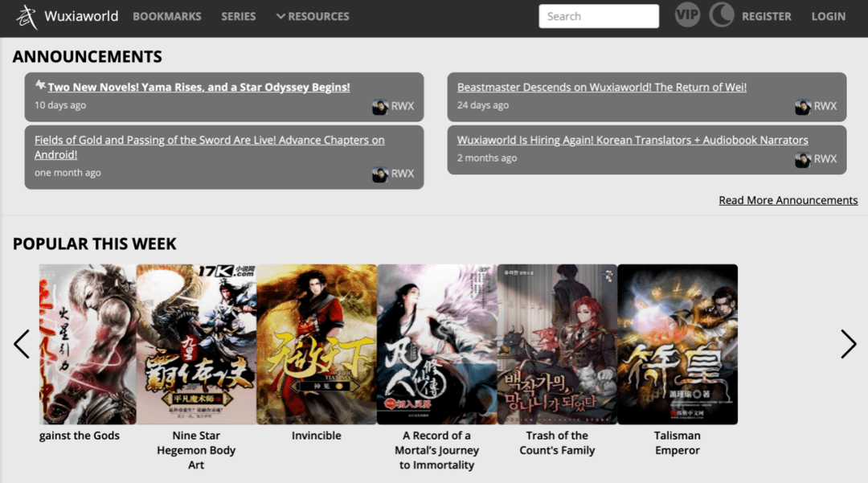Open the Two New Novels announcement
This screenshot has width=868, height=483.
tap(199, 87)
